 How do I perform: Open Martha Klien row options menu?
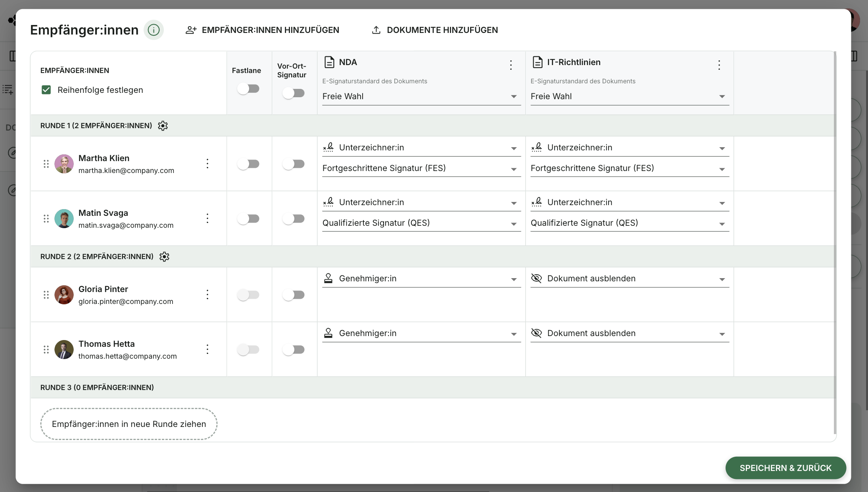click(x=207, y=163)
